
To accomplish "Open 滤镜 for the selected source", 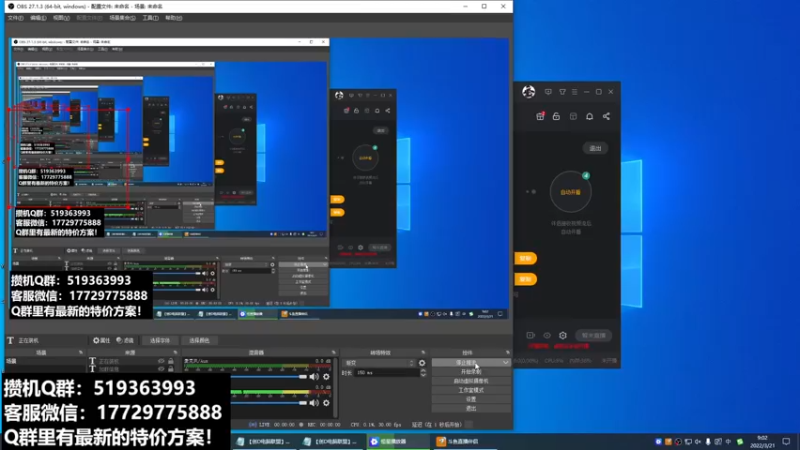I will [125, 340].
